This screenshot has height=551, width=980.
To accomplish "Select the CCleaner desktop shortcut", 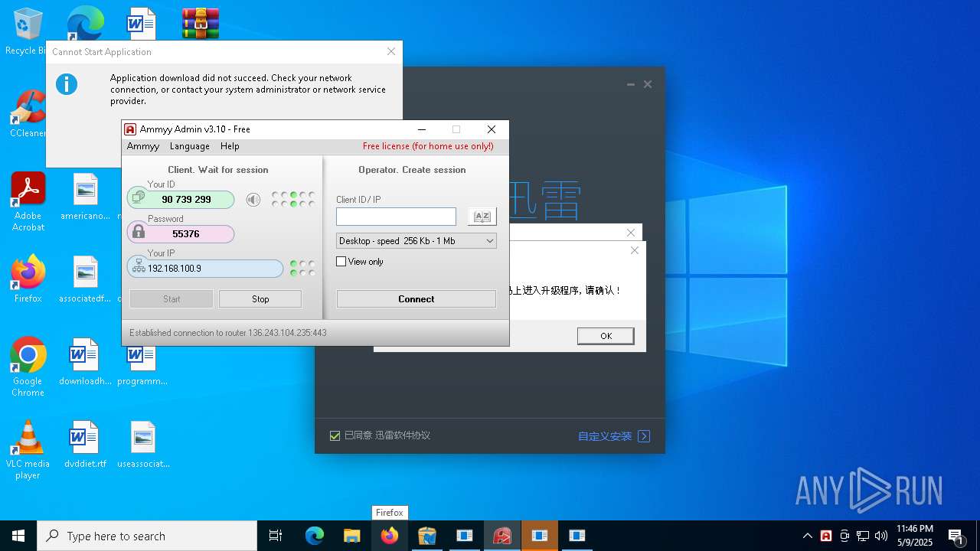I will [x=28, y=113].
